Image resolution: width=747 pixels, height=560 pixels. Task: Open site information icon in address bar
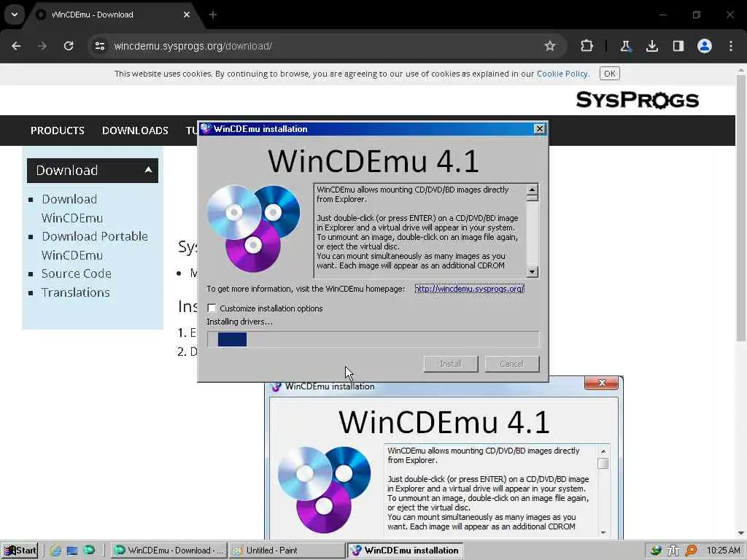tap(99, 46)
